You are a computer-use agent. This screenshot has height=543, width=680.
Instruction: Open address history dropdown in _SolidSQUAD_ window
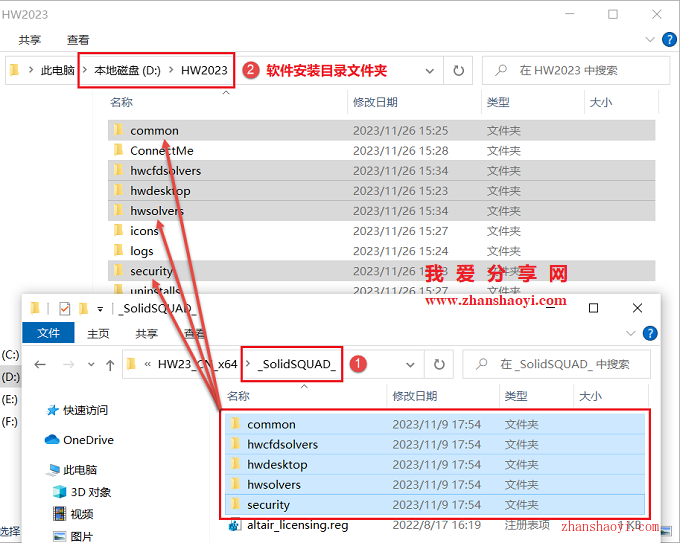(410, 365)
